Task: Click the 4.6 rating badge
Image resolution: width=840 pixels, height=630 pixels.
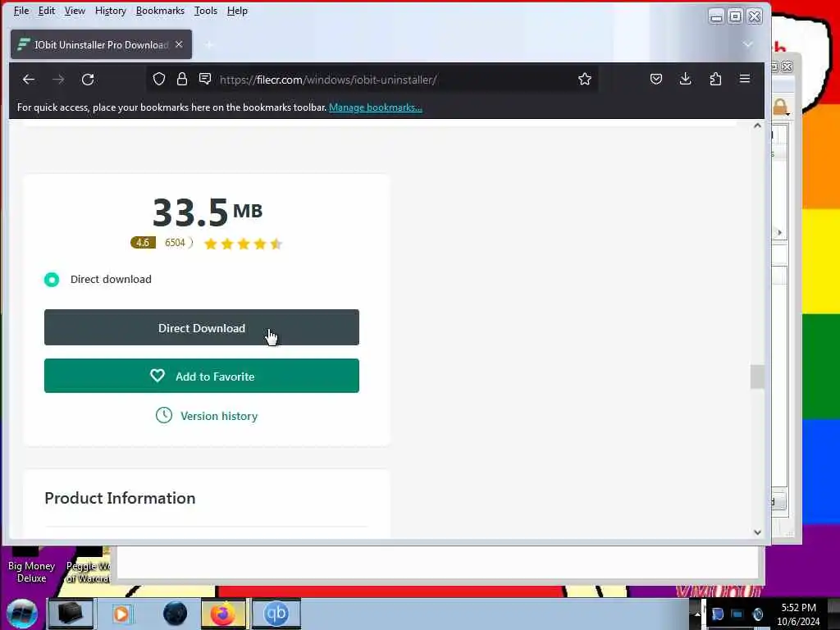Action: tap(143, 243)
